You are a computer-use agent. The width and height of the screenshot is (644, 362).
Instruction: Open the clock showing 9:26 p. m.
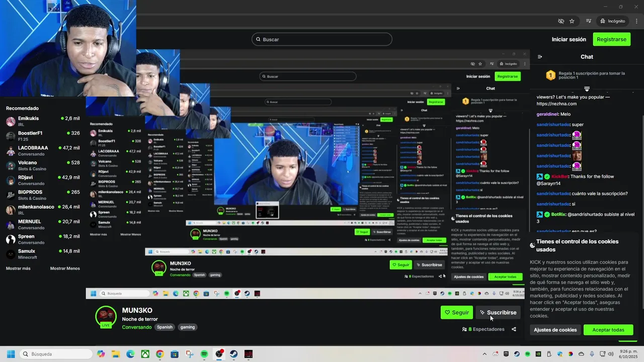click(x=627, y=354)
